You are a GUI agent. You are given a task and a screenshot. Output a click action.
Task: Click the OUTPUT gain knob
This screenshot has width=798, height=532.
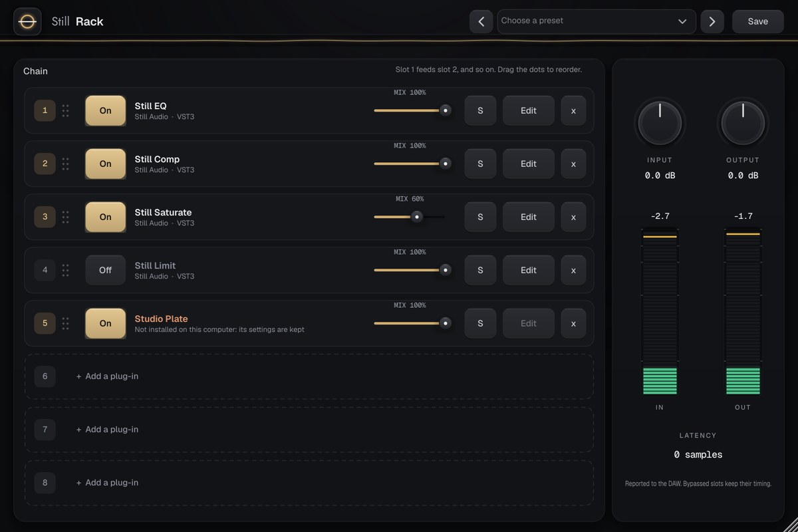coord(743,123)
